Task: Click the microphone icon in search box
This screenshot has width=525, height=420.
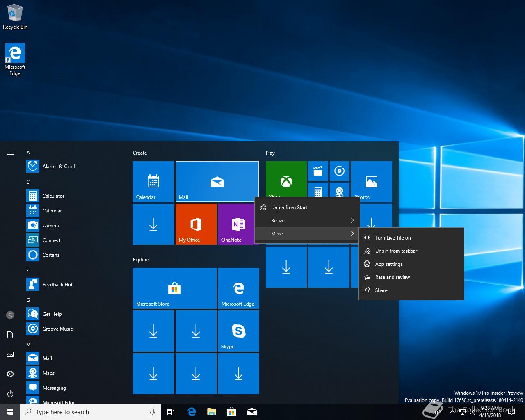Action: coord(152,412)
